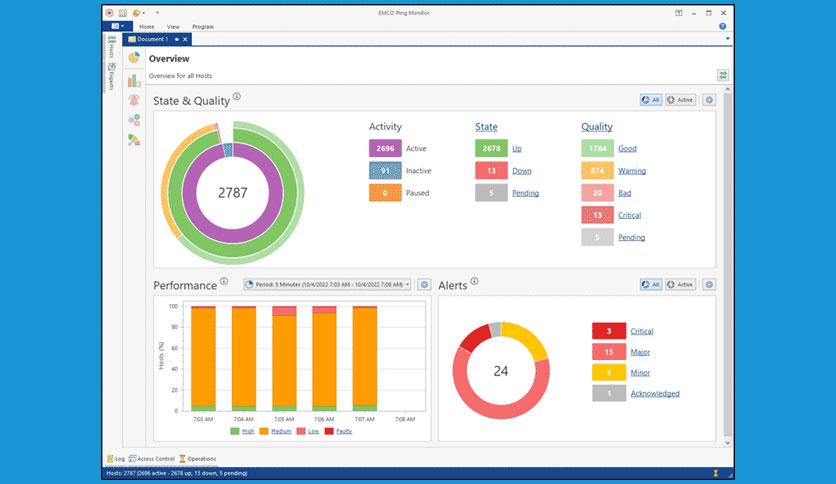This screenshot has height=484, width=836.
Task: Click the info icon beside Alerts
Action: pyautogui.click(x=474, y=281)
